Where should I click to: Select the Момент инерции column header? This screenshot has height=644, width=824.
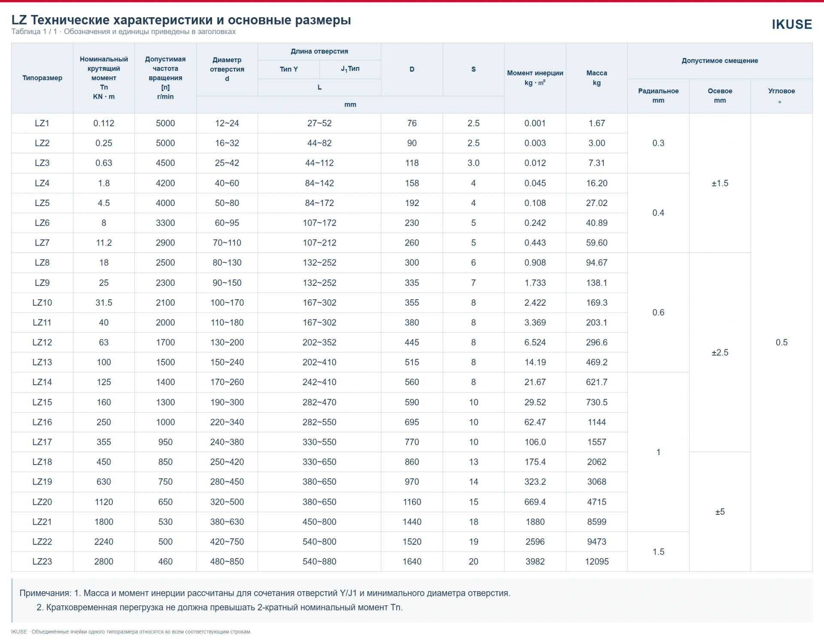535,78
